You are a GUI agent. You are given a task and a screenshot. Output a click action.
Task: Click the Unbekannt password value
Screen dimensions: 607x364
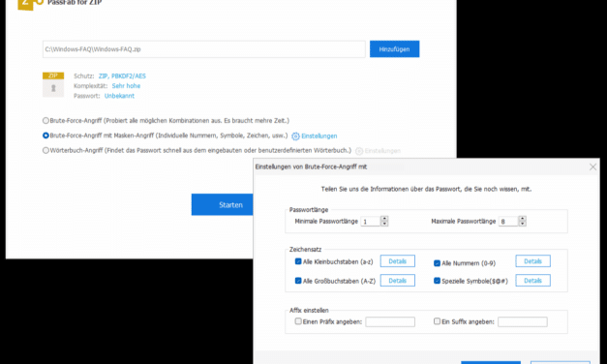pos(119,96)
